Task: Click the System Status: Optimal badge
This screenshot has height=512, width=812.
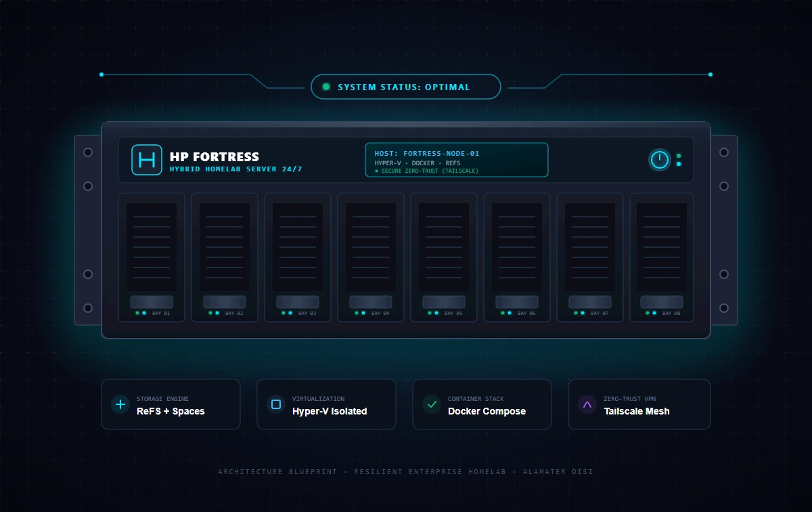Action: click(406, 87)
